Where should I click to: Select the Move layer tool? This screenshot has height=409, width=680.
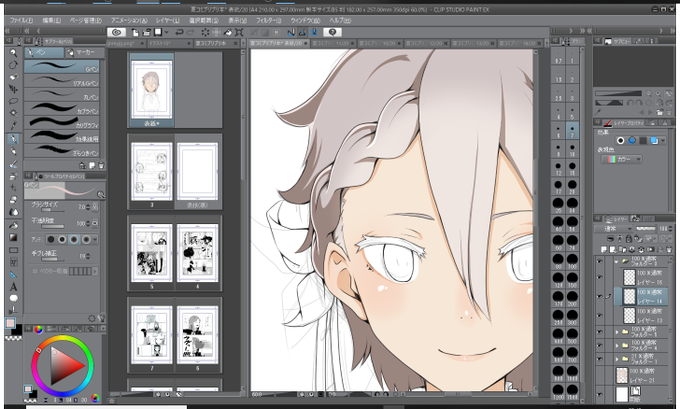point(13,89)
